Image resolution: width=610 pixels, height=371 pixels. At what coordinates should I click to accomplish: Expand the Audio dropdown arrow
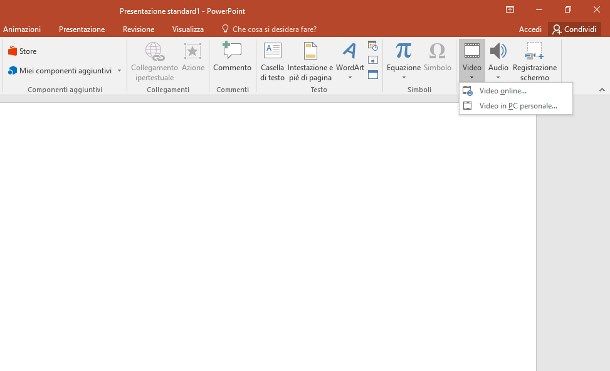click(x=498, y=77)
